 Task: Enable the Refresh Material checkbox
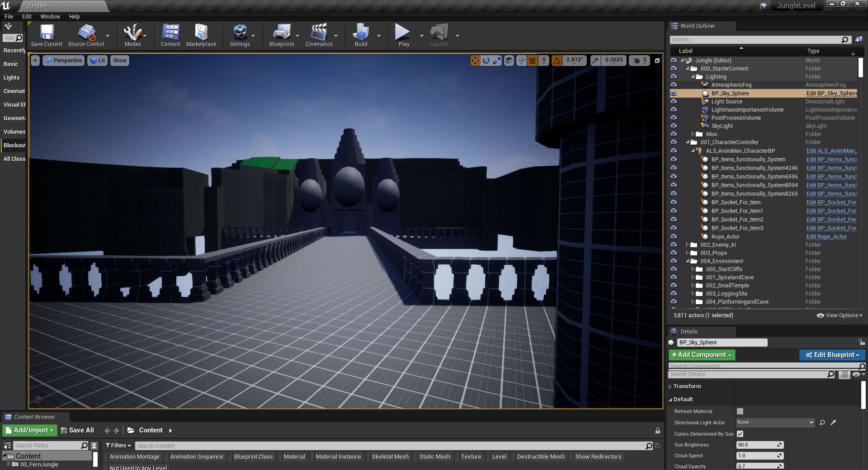740,411
